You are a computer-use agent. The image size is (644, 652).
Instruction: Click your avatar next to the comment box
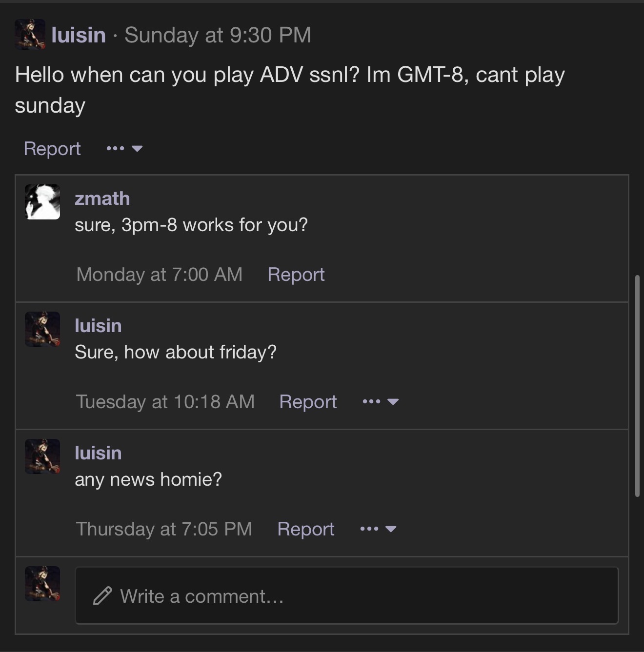click(42, 584)
